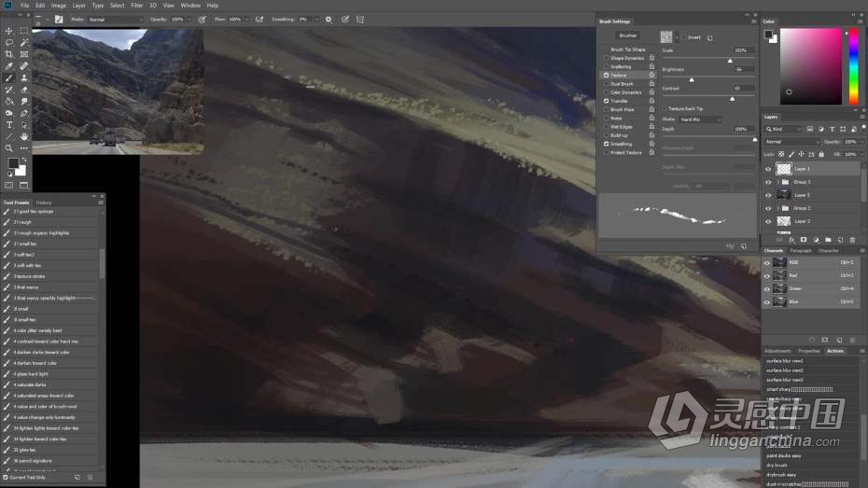Select the Lasso tool
Image resolution: width=868 pixels, height=488 pixels.
(8, 43)
